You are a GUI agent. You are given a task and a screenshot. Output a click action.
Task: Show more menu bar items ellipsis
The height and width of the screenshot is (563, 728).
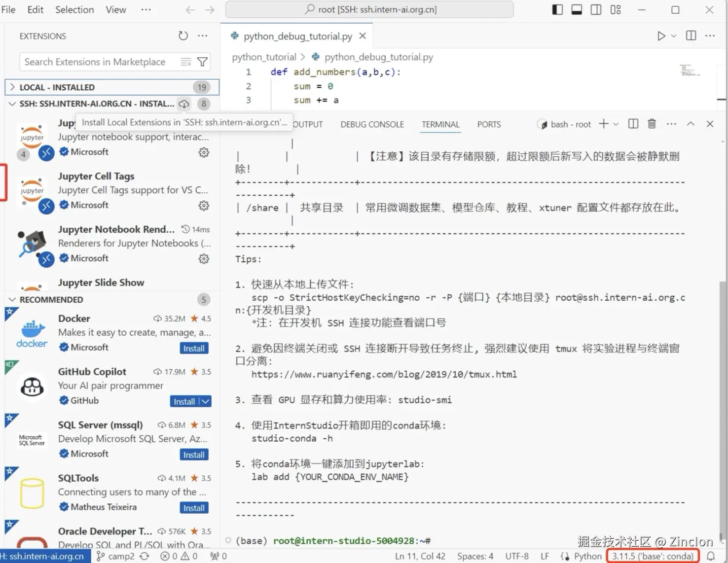pyautogui.click(x=146, y=9)
